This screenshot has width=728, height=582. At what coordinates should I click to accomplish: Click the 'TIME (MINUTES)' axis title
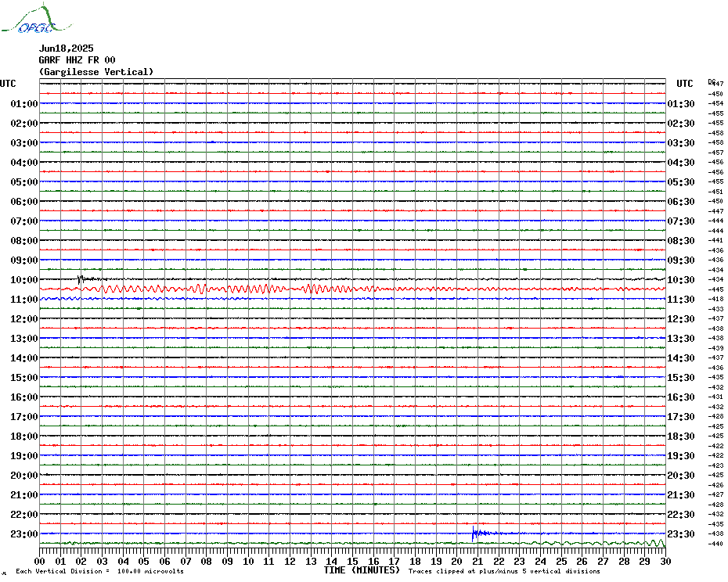pos(362,570)
